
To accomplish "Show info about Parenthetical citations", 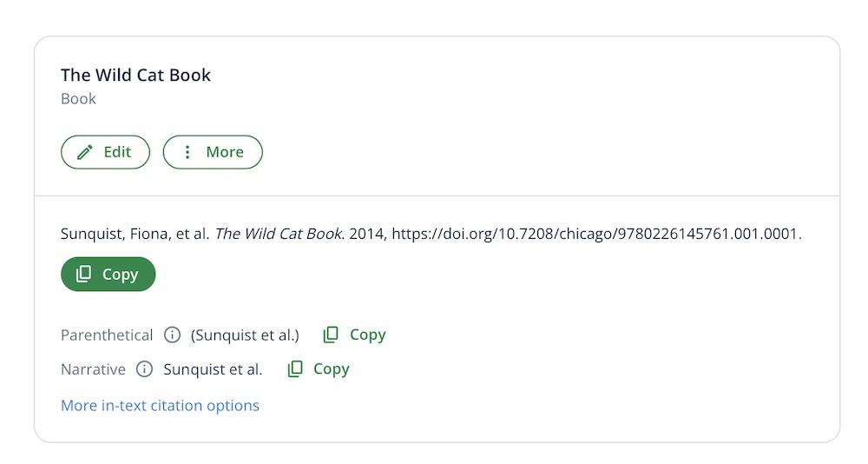I will 173,335.
